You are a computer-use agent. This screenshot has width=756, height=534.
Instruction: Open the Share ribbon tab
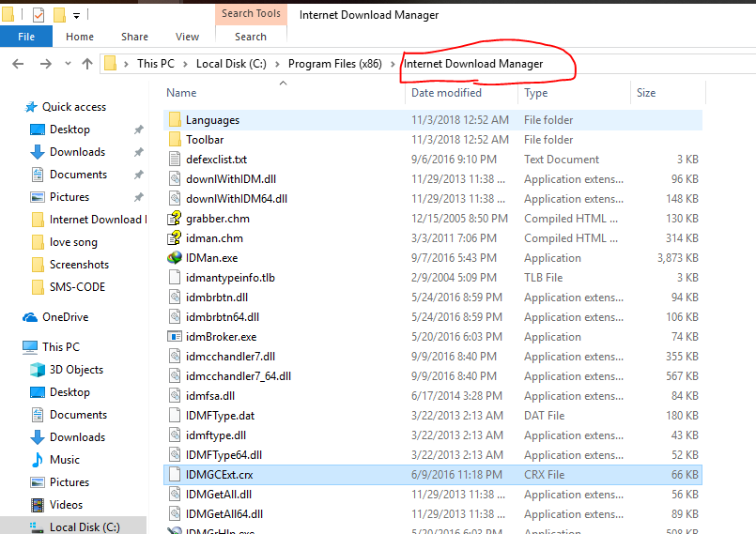coord(134,37)
